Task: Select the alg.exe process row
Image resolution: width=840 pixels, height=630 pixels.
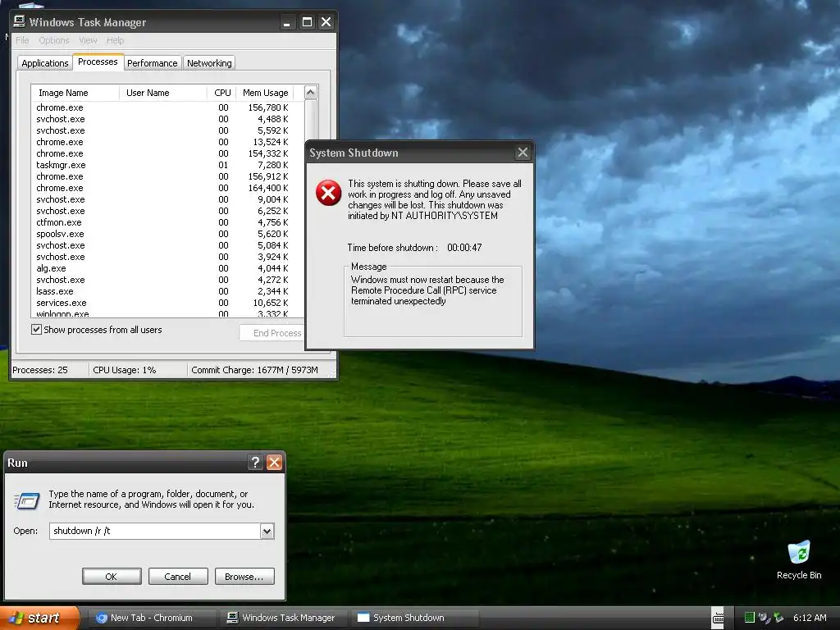Action: (x=162, y=268)
